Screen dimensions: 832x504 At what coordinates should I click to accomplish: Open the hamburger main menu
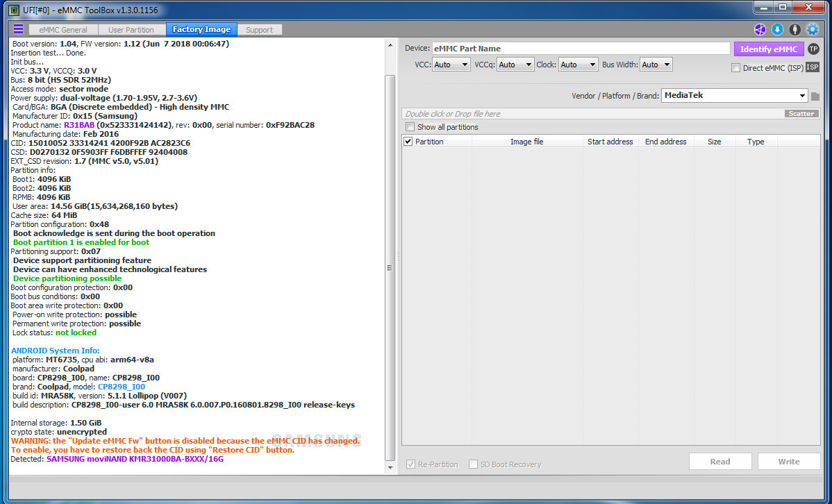click(19, 29)
